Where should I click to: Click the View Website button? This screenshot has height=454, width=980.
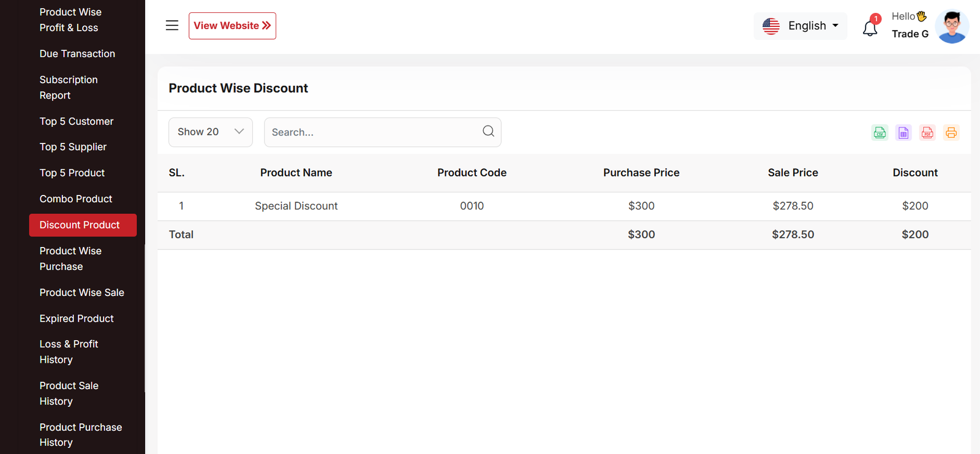click(232, 26)
